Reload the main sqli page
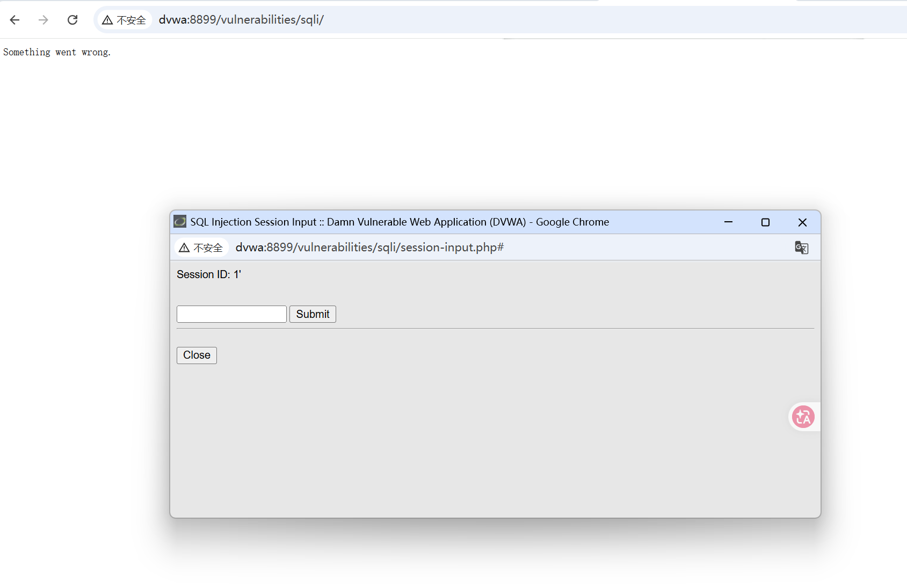Screen dimensions: 907x588 point(72,20)
